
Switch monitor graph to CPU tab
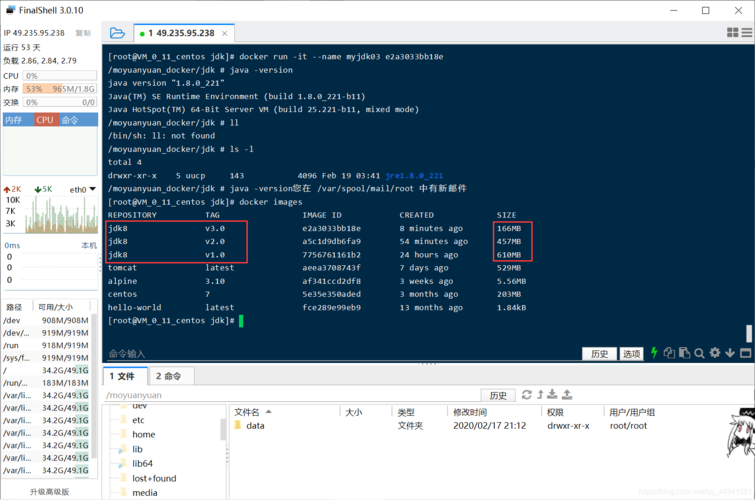pos(45,120)
